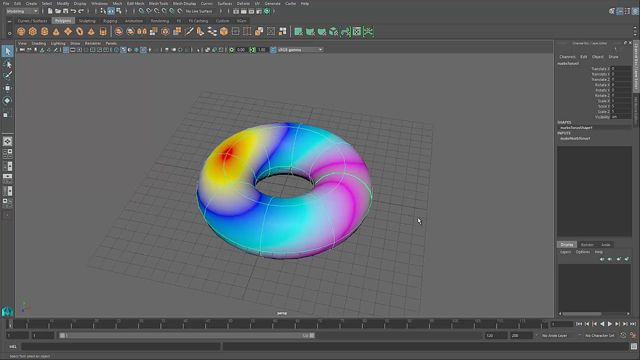Click the go to start of playback button
Image resolution: width=640 pixels, height=360 pixels.
579,324
